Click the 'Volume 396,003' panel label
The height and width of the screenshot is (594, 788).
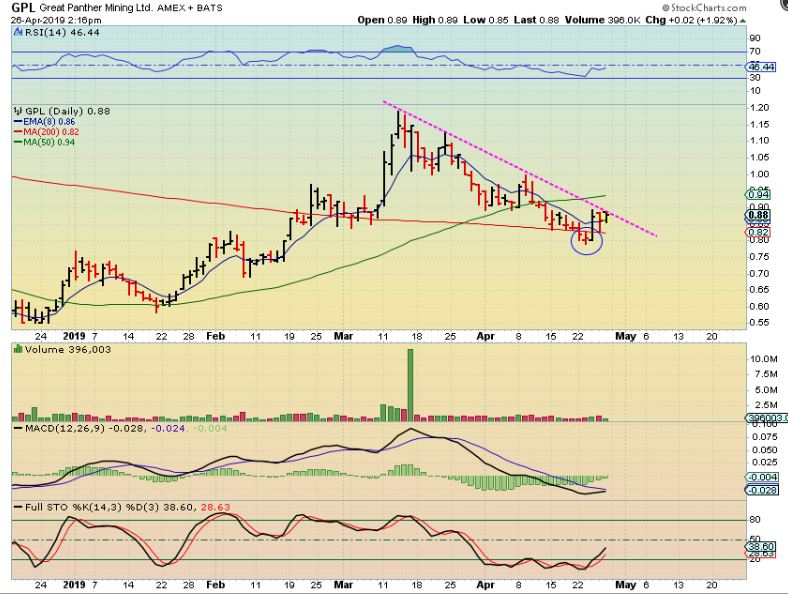[x=68, y=349]
